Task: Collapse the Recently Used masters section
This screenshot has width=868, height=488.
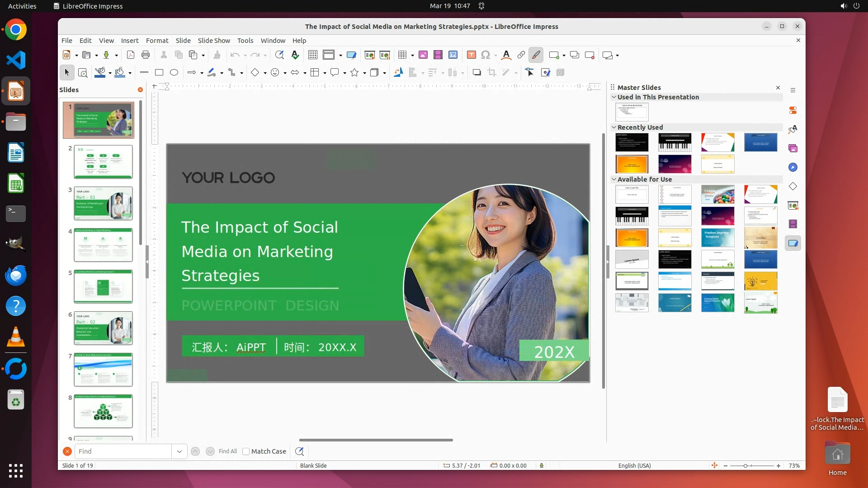Action: click(x=614, y=127)
